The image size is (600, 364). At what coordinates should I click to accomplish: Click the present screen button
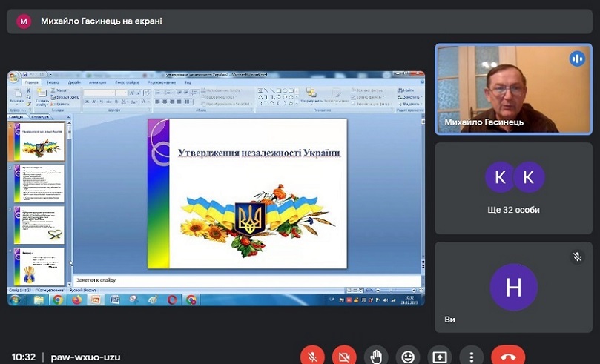(x=440, y=357)
